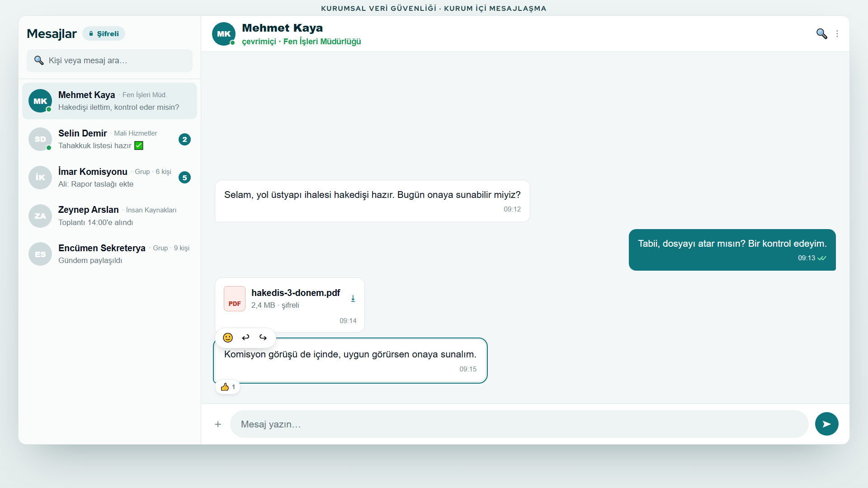868x488 pixels.
Task: Click the ES avatar for Encümen Sekreterya
Action: [x=40, y=254]
